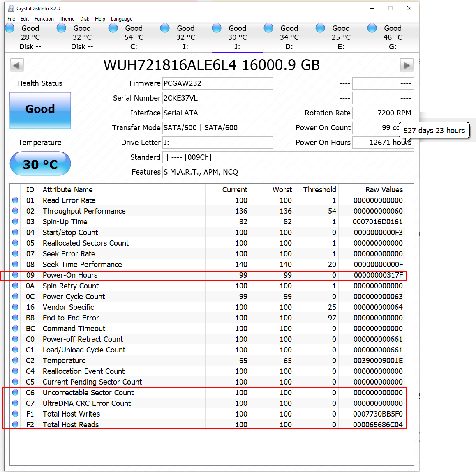Select drive G: status orb
Screen dimensions: 476x472
[372, 28]
